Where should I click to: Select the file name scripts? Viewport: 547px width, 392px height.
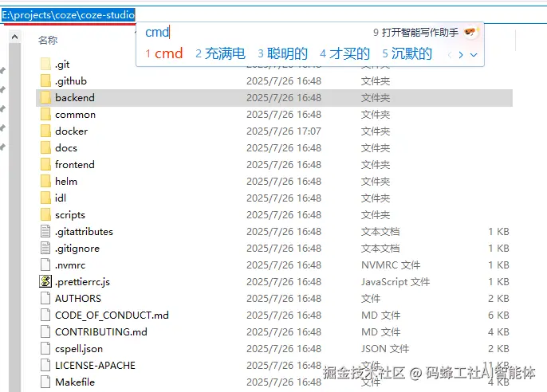(x=70, y=215)
